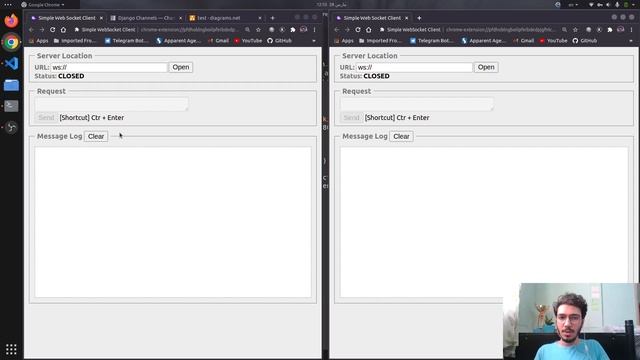Image resolution: width=640 pixels, height=360 pixels.
Task: Bookmark this page in left Chrome window
Action: tap(258, 30)
